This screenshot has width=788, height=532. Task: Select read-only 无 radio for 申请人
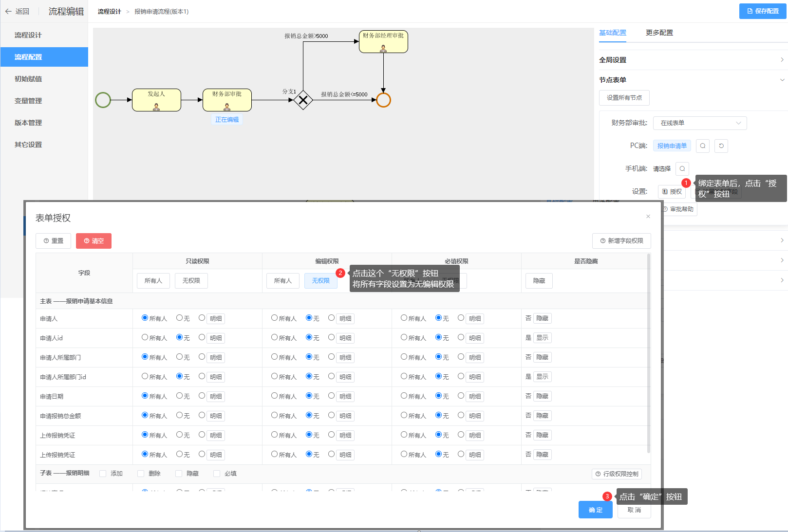coord(180,318)
